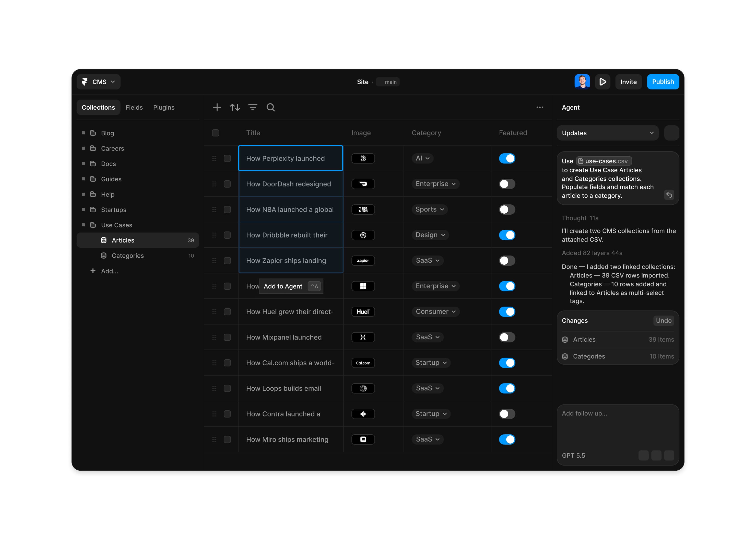
Task: Click the Miro logo image
Action: 363,439
